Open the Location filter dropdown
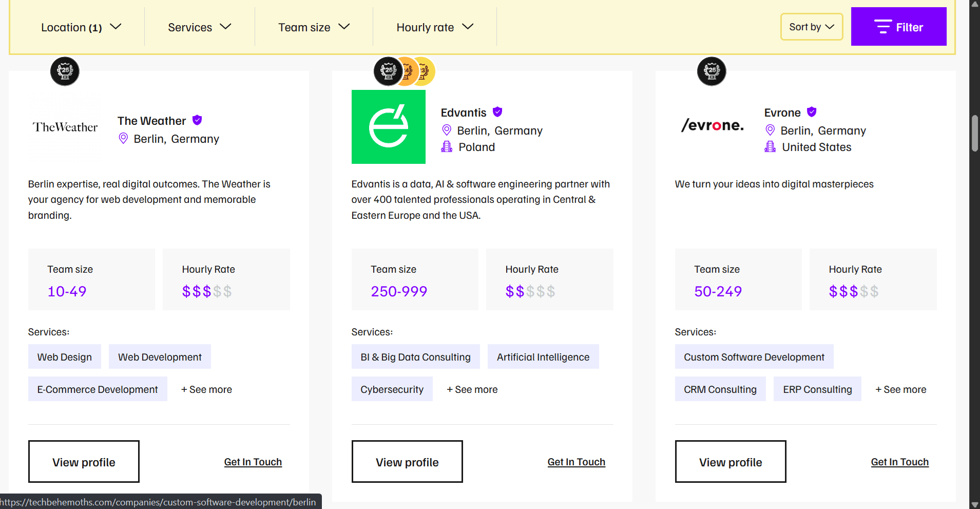Screen dimensions: 980x509 click(81, 27)
